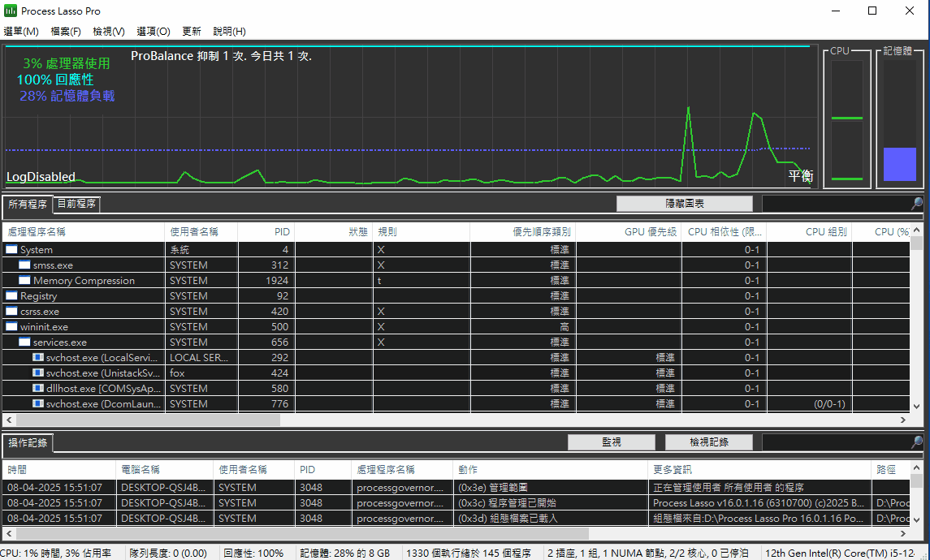Viewport: 930px width, 560px height.
Task: Sort action log by 動作 column
Action: 550,469
